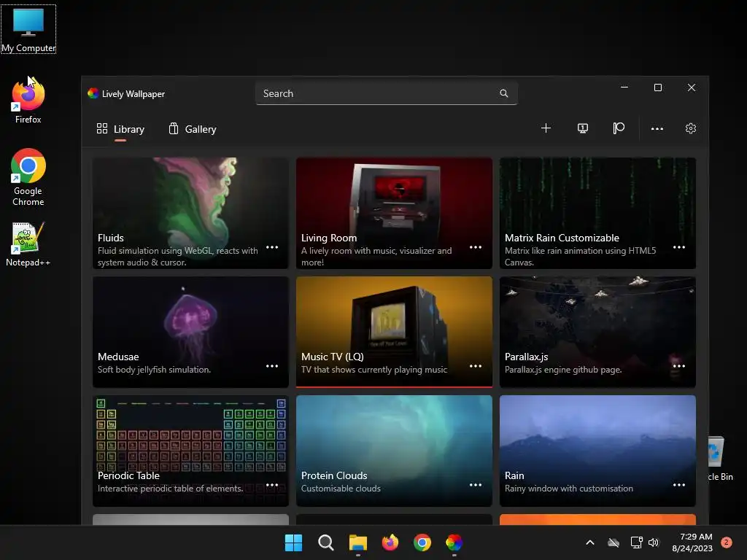Open more options for Music TV (LQ)
This screenshot has width=747, height=560.
pyautogui.click(x=476, y=366)
